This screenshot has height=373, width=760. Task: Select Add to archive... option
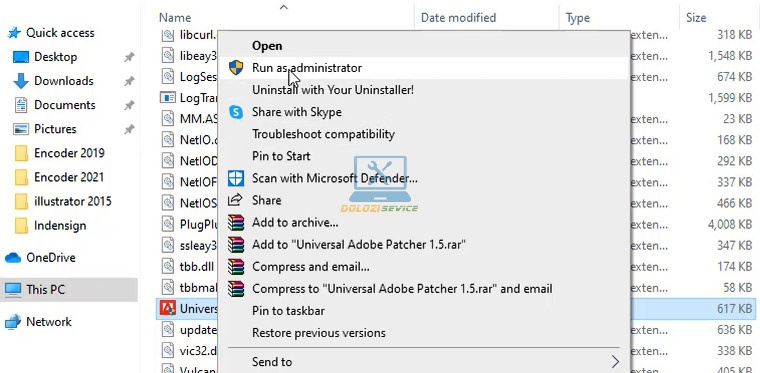coord(295,222)
